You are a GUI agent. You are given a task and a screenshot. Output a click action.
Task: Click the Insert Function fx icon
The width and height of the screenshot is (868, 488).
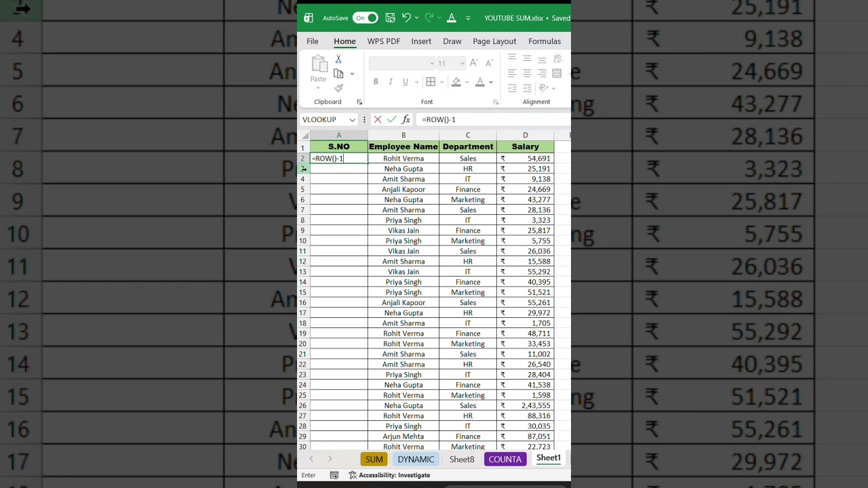click(406, 119)
